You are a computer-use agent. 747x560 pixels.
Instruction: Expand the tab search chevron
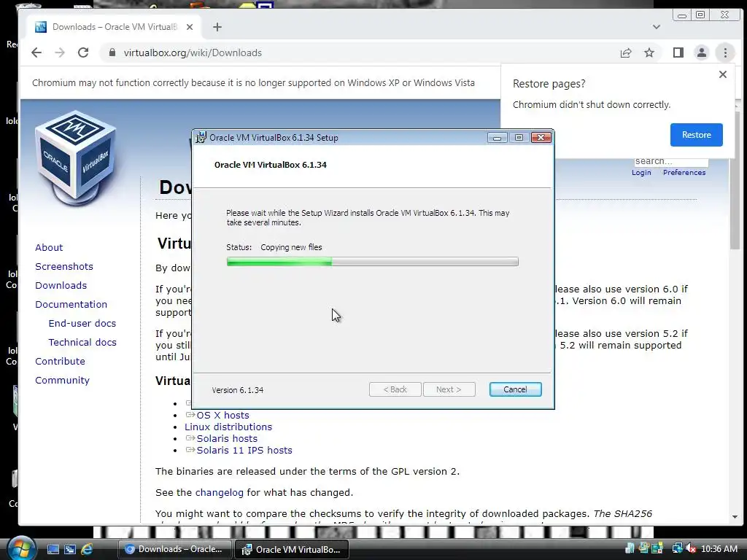[657, 27]
